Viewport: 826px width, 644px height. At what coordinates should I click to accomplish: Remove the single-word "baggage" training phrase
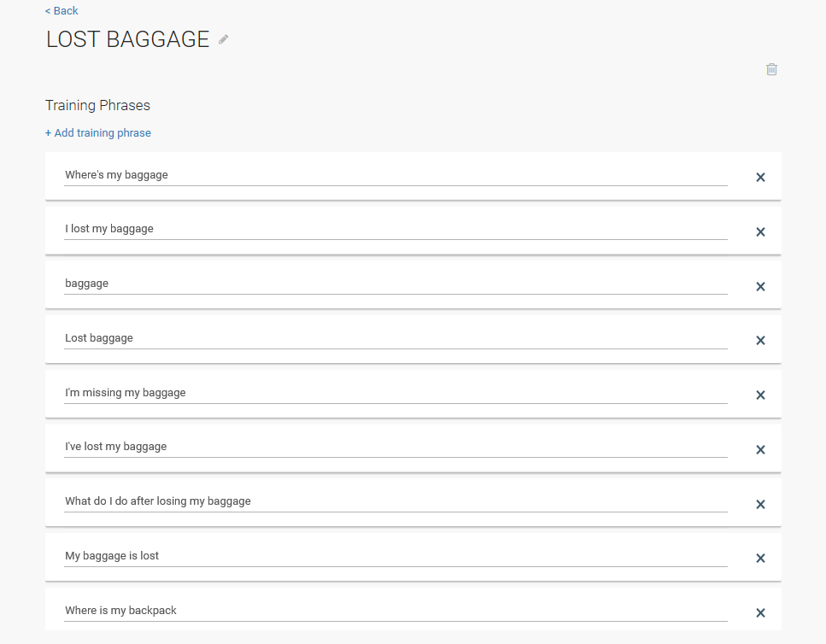[x=760, y=287]
